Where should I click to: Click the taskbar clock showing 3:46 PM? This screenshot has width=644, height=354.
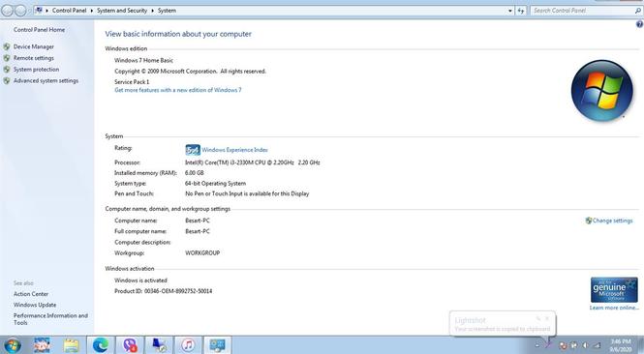click(x=621, y=345)
